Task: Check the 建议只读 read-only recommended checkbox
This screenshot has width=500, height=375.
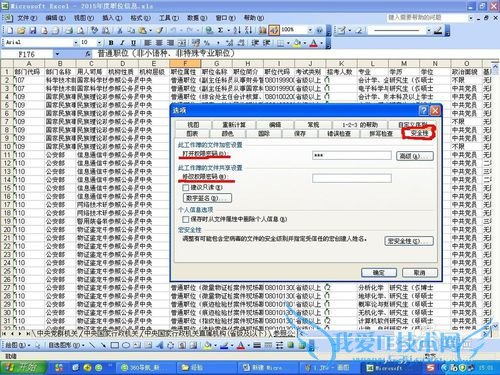Action: 186,188
